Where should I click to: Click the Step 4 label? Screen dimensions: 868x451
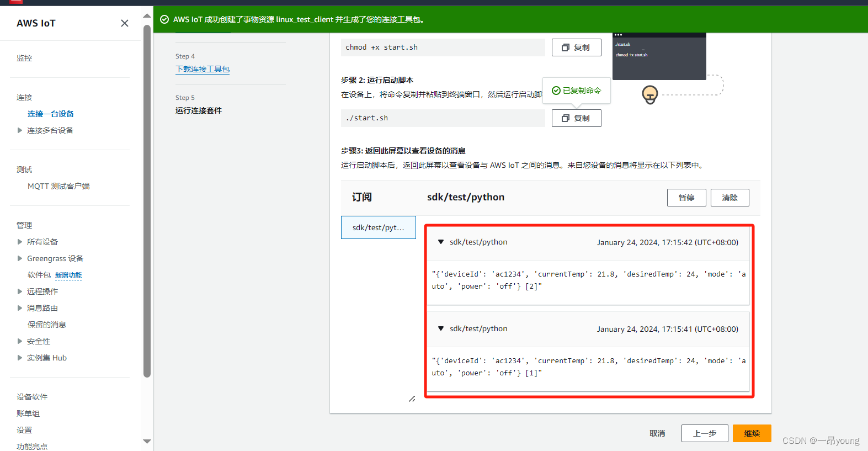point(185,56)
